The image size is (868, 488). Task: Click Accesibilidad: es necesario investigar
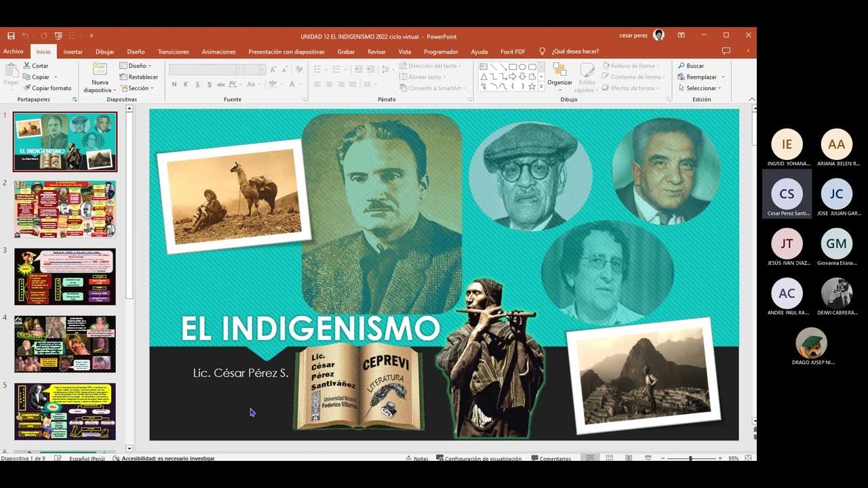[x=163, y=459]
